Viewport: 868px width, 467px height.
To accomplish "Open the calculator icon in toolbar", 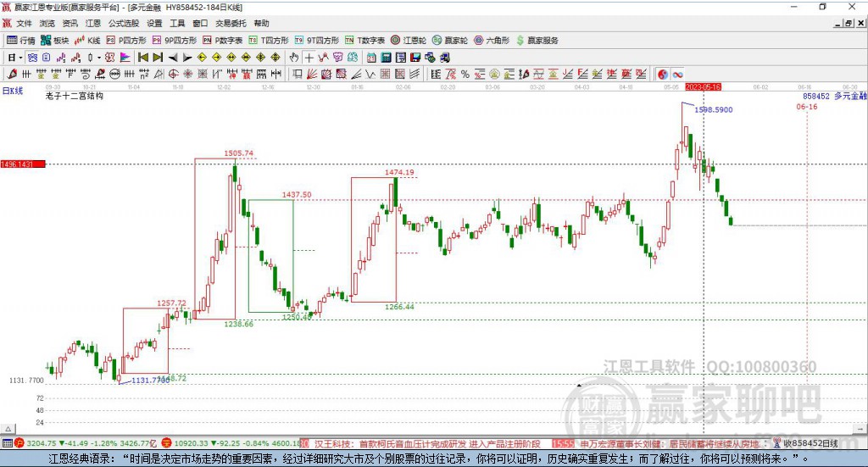I will pyautogui.click(x=386, y=58).
